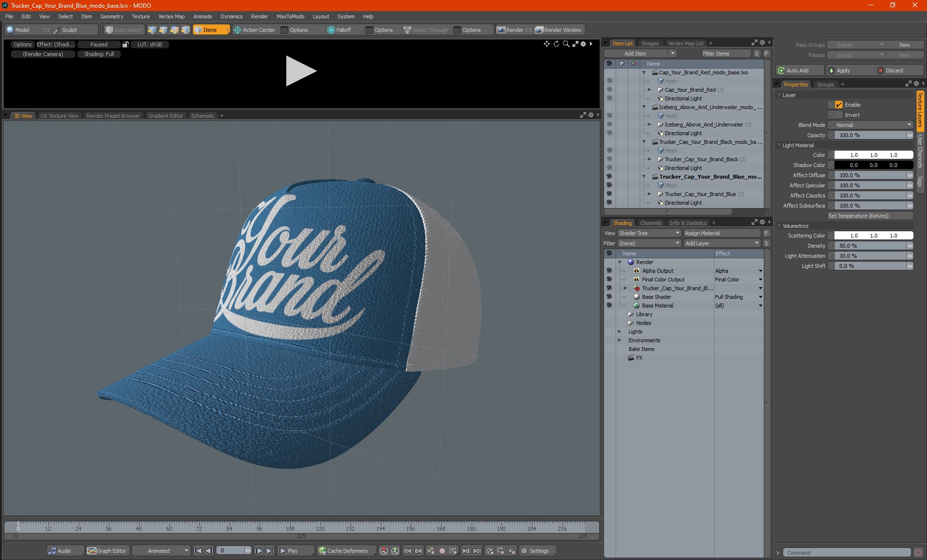Open the MaxToModo menu
Screen dimensions: 927x560
[290, 16]
